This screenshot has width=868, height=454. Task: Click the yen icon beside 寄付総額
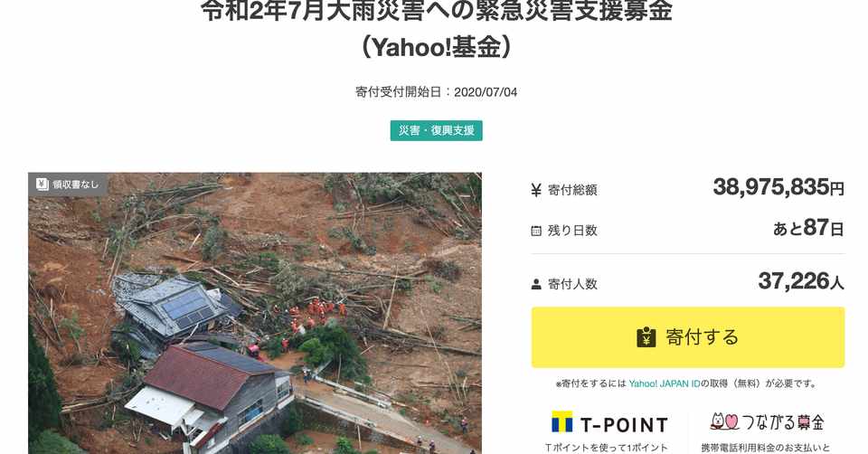pyautogui.click(x=536, y=190)
